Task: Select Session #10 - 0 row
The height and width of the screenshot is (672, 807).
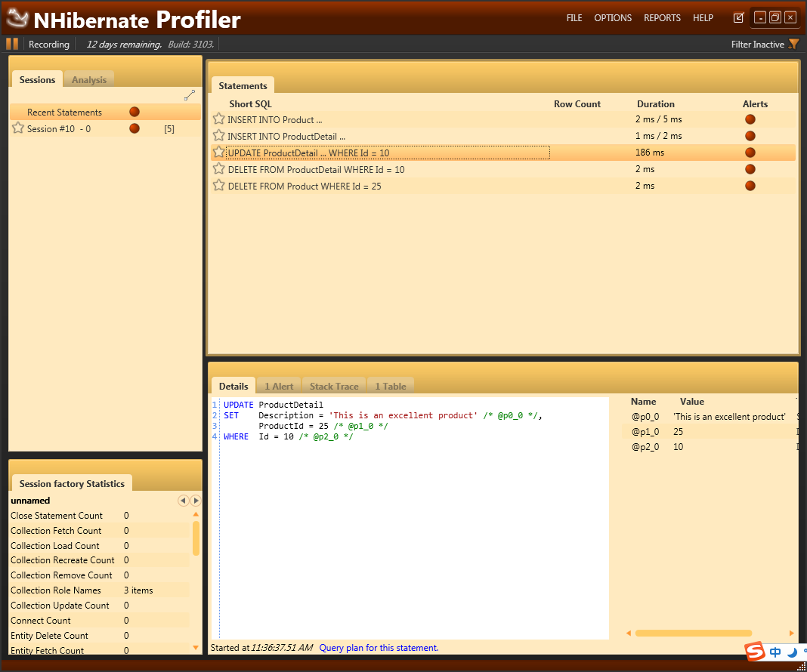Action: tap(106, 128)
